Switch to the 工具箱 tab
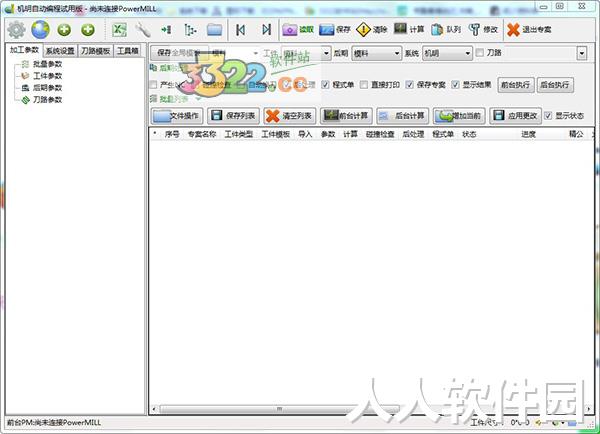This screenshot has height=434, width=600. (127, 51)
